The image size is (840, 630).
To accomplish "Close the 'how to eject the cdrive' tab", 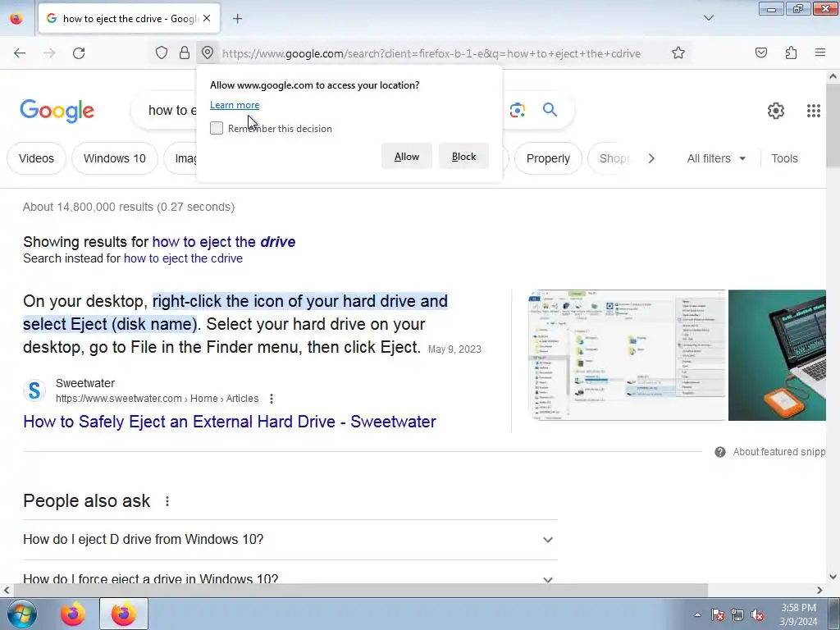I will click(x=207, y=18).
